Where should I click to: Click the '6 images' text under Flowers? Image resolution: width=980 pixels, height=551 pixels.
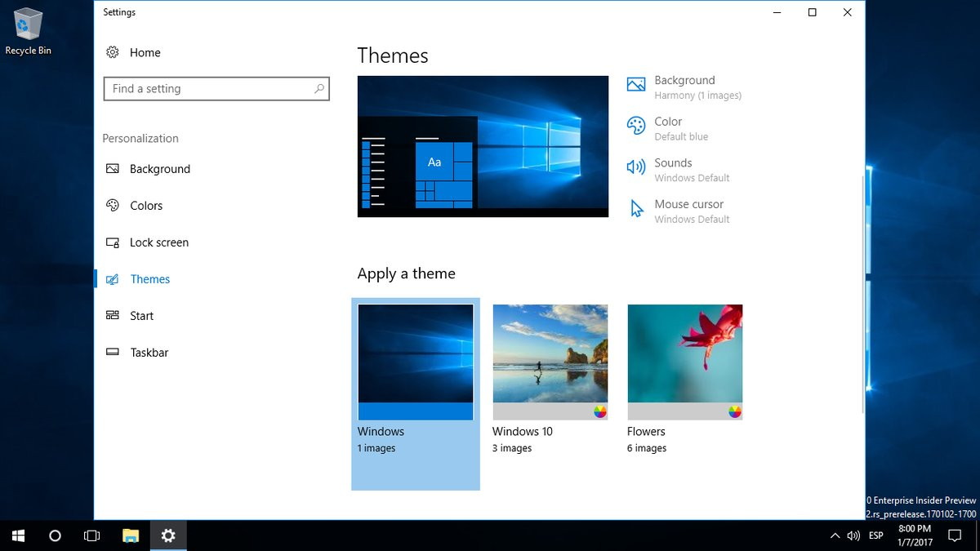pyautogui.click(x=647, y=448)
